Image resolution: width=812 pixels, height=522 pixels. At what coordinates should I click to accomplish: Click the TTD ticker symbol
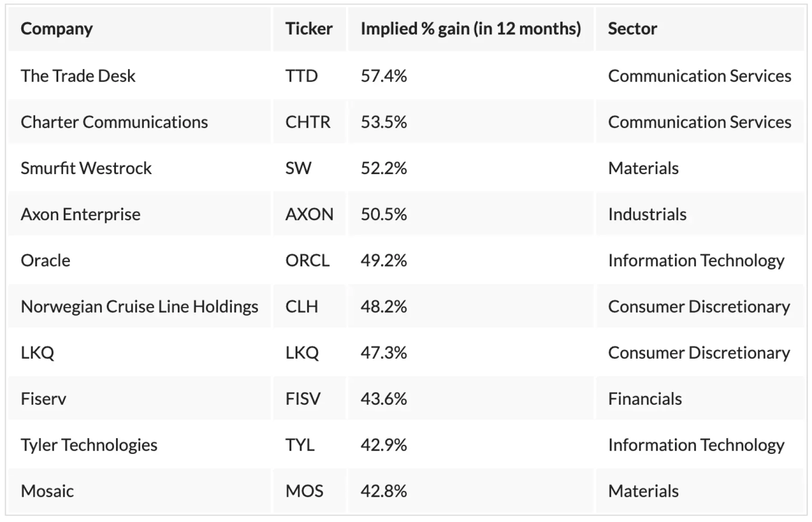pyautogui.click(x=301, y=76)
